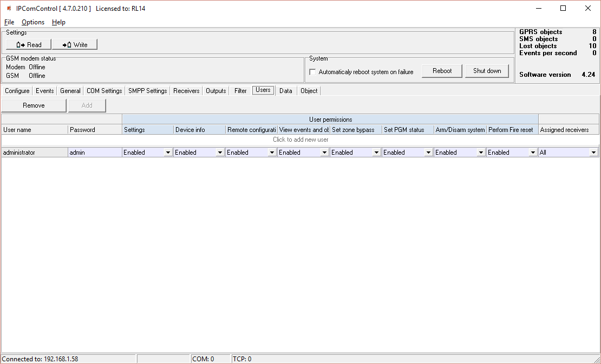Click the admin password field
This screenshot has width=601, height=364.
pyautogui.click(x=94, y=153)
